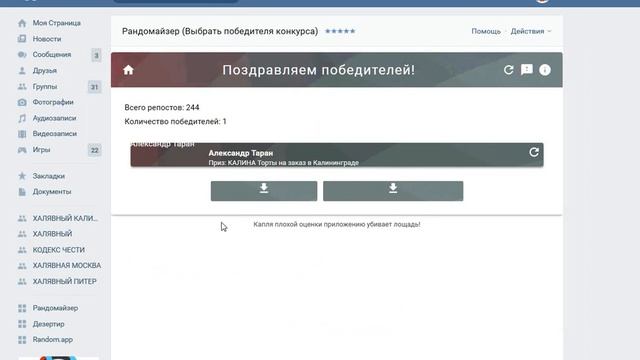Open Сообщения in the sidebar

pos(52,55)
